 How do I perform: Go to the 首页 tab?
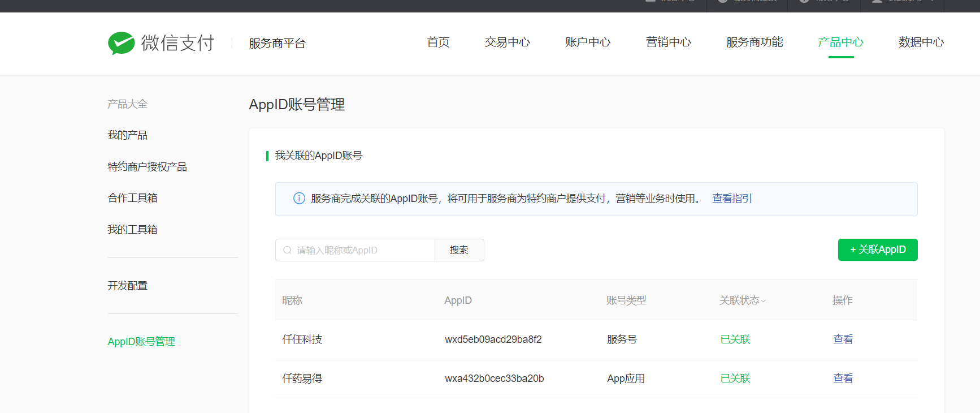click(x=438, y=42)
